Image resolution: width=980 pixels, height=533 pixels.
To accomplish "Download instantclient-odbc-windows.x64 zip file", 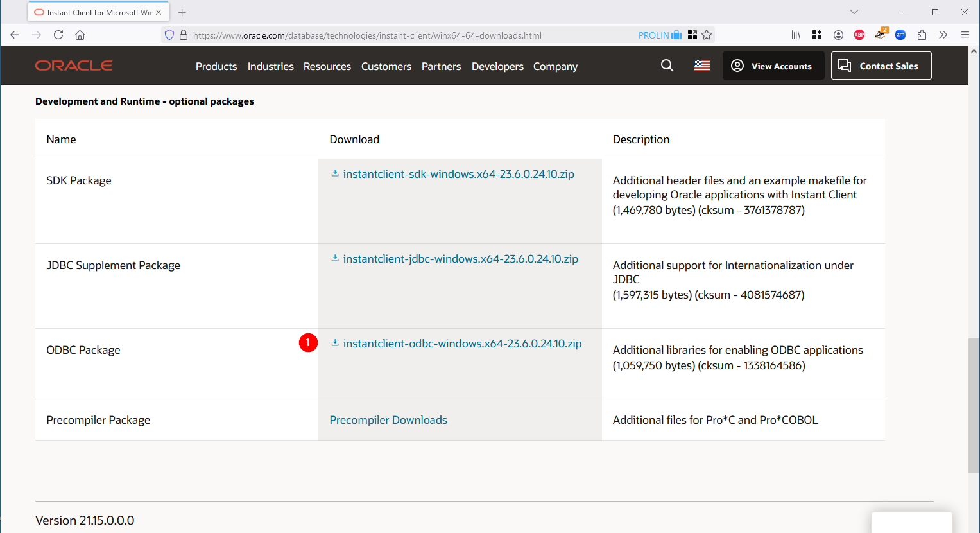I will 462,344.
